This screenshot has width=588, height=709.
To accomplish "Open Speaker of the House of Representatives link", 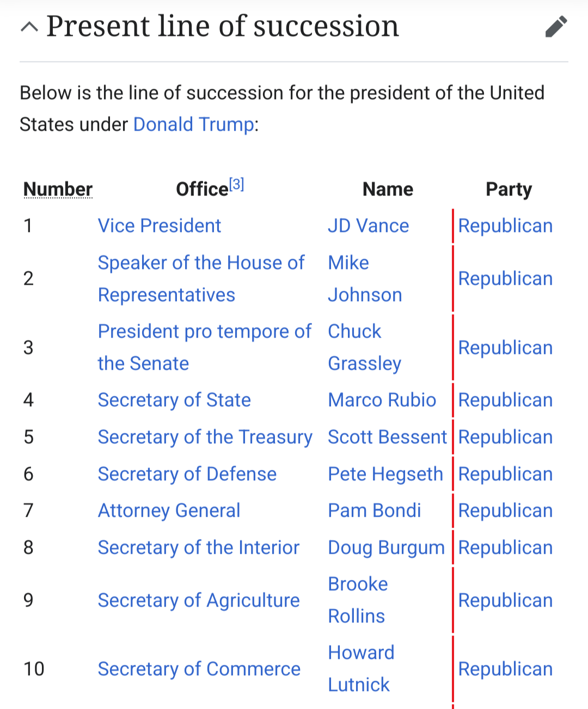I will tap(201, 279).
